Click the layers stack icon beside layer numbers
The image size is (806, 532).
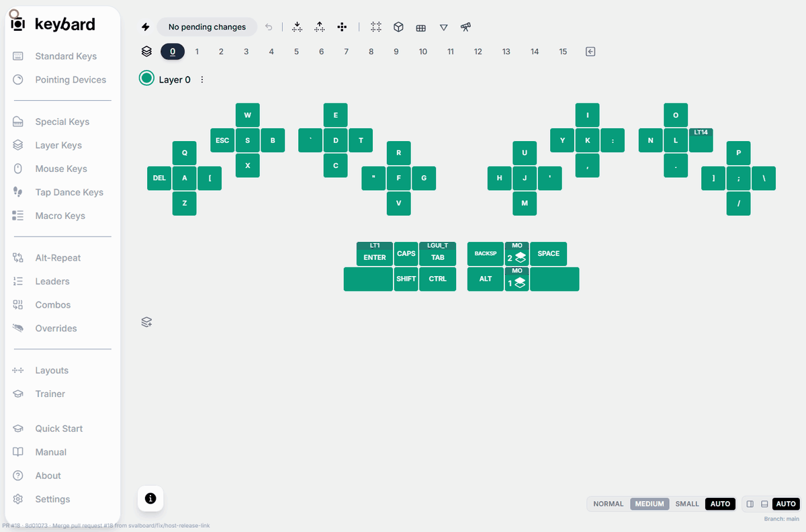click(x=147, y=51)
